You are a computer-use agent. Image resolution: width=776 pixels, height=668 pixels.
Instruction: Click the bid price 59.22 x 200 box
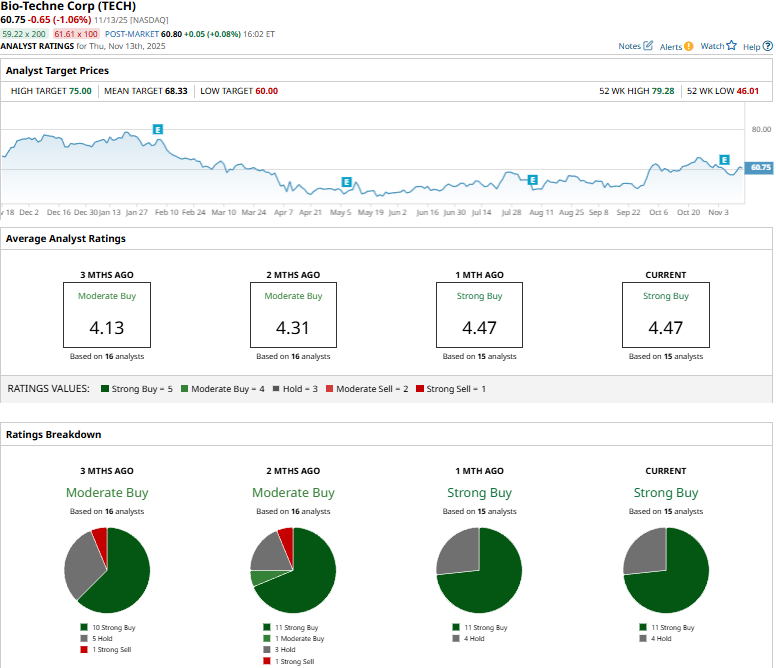[23, 34]
